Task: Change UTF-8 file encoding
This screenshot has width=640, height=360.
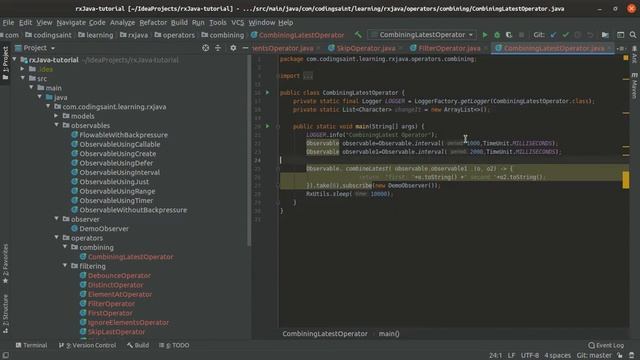Action: [530, 356]
